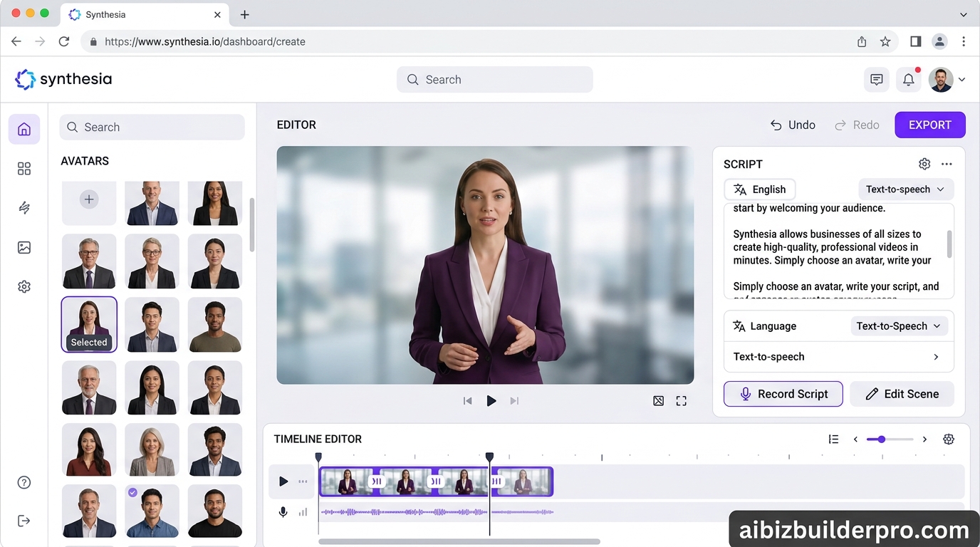Open timeline editor settings gear
980x547 pixels.
tap(948, 439)
